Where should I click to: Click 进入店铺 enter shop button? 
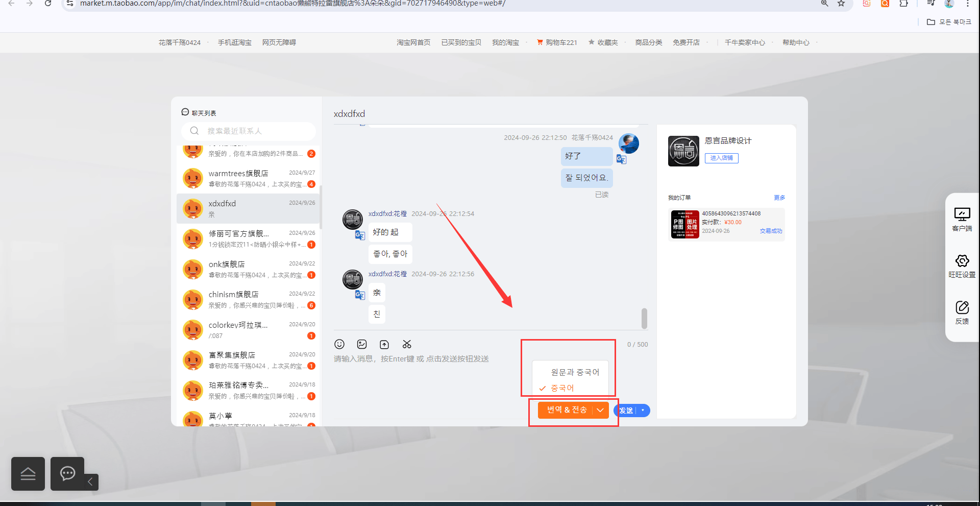click(721, 158)
